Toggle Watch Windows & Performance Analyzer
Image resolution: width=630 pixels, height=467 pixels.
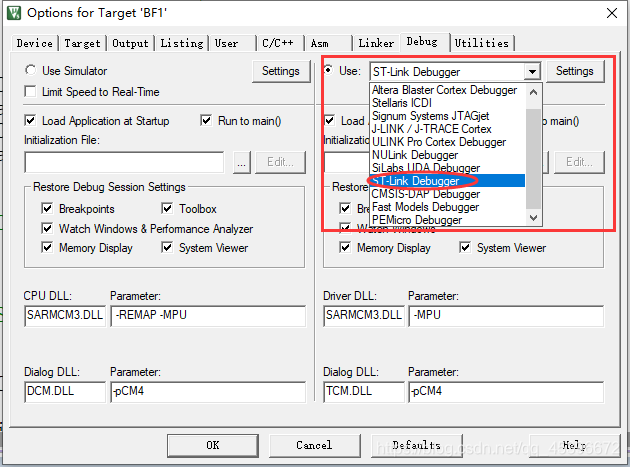(x=47, y=228)
